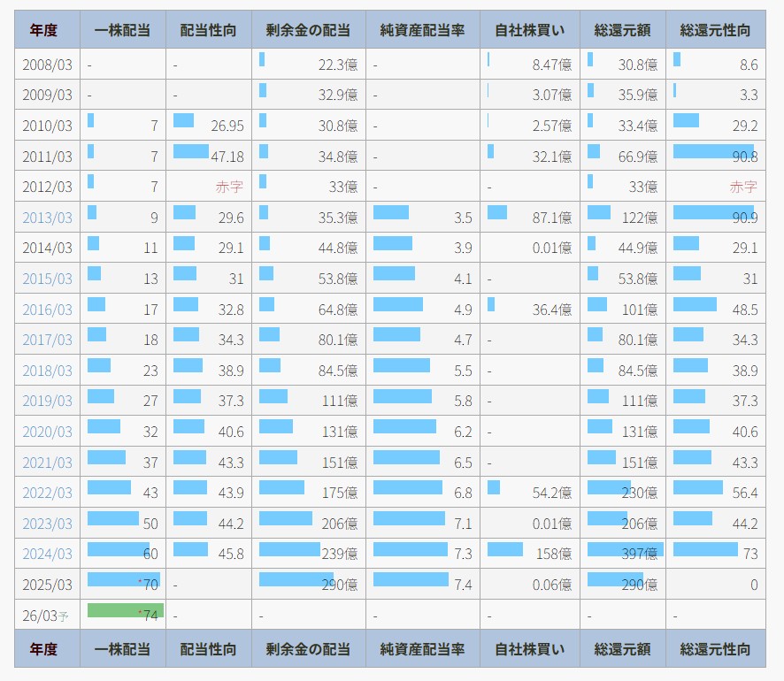784x681 pixels.
Task: Click the 158億 buyback value
Action: pyautogui.click(x=554, y=555)
